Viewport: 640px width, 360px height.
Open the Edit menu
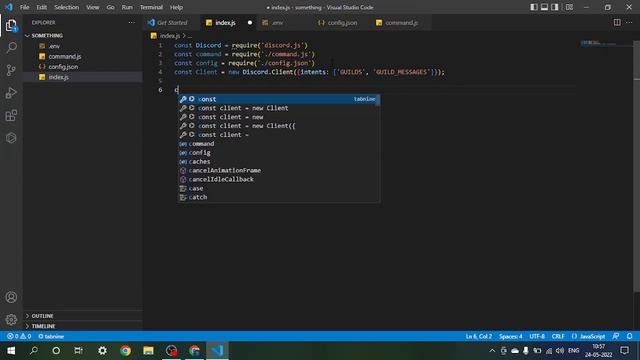[x=42, y=7]
